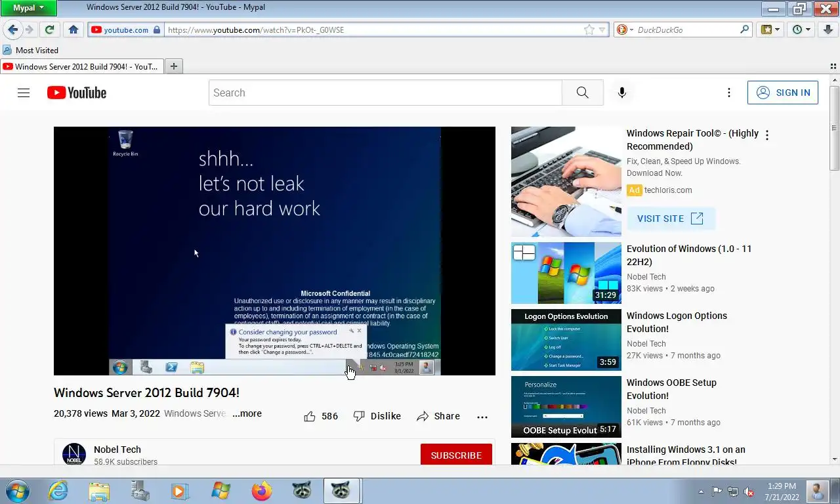The width and height of the screenshot is (840, 504).
Task: Open the YouTube hamburger guide menu
Action: (x=24, y=93)
